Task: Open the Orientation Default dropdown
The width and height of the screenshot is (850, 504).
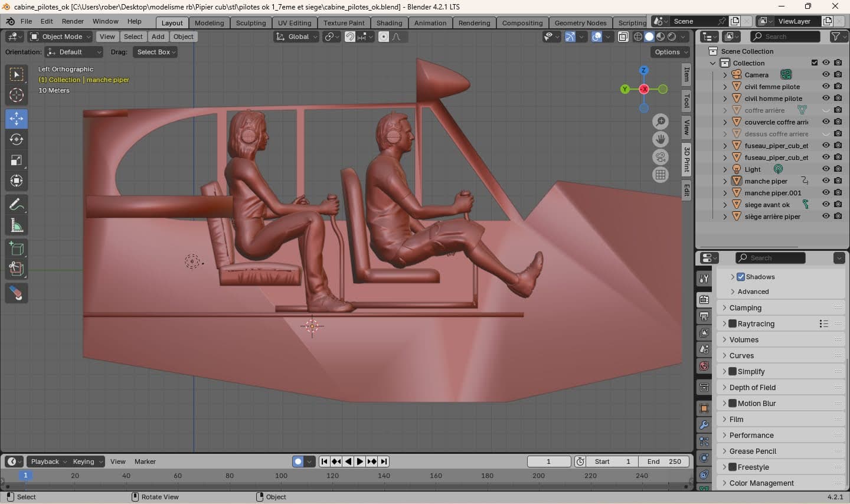Action: (x=74, y=52)
